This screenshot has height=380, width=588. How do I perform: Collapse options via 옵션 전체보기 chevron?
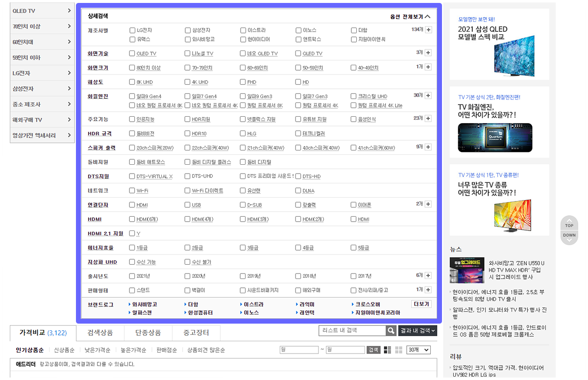[x=428, y=17]
